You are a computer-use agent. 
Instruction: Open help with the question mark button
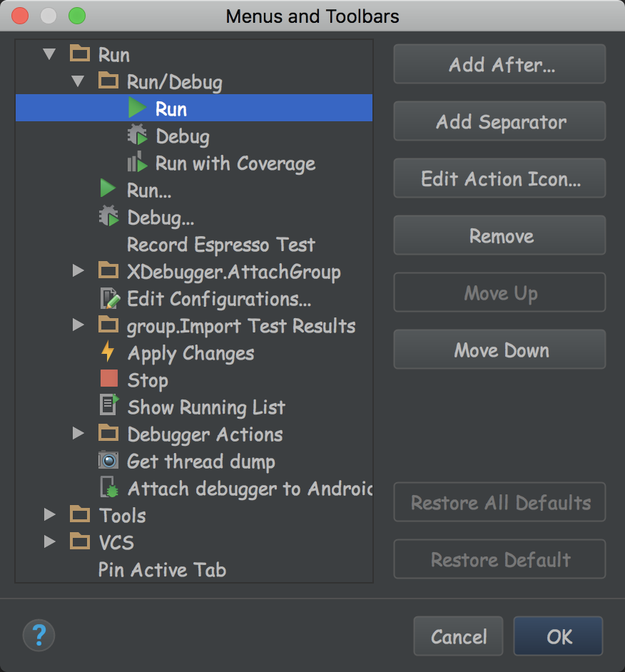39,635
